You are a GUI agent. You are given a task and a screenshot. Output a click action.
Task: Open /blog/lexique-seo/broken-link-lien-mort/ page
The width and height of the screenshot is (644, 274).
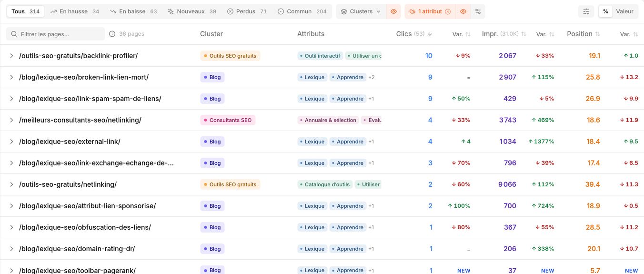[x=84, y=77]
